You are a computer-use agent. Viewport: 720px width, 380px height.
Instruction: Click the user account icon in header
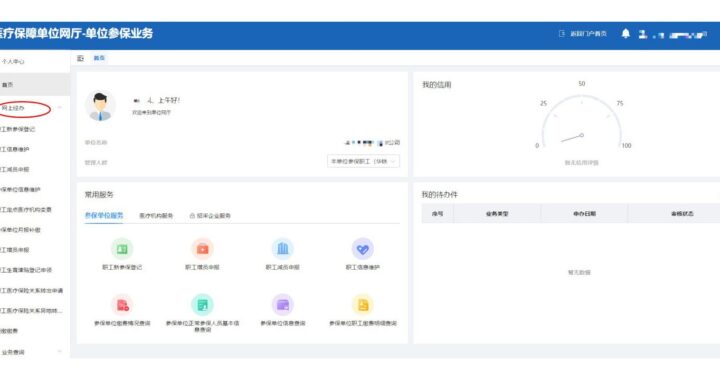coord(643,34)
